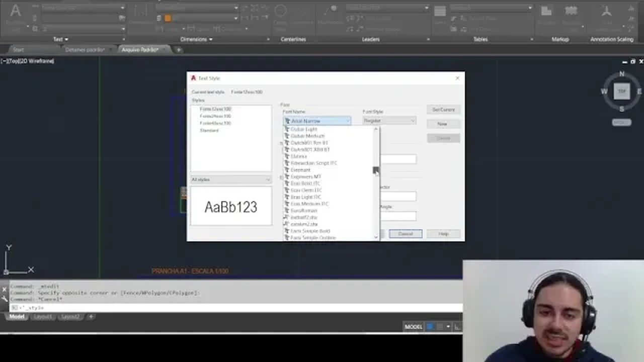Image resolution: width=644 pixels, height=362 pixels.
Task: Choose Edwardian Script ITC font
Action: [x=314, y=163]
